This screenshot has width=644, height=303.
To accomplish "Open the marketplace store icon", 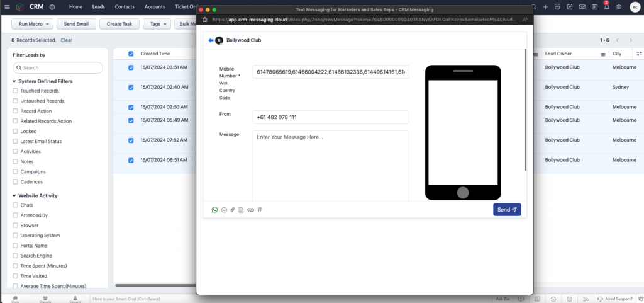I will 557,7.
